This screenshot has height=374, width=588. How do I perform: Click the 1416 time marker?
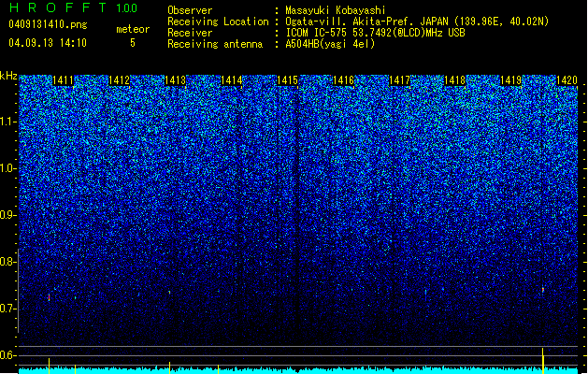click(x=343, y=80)
